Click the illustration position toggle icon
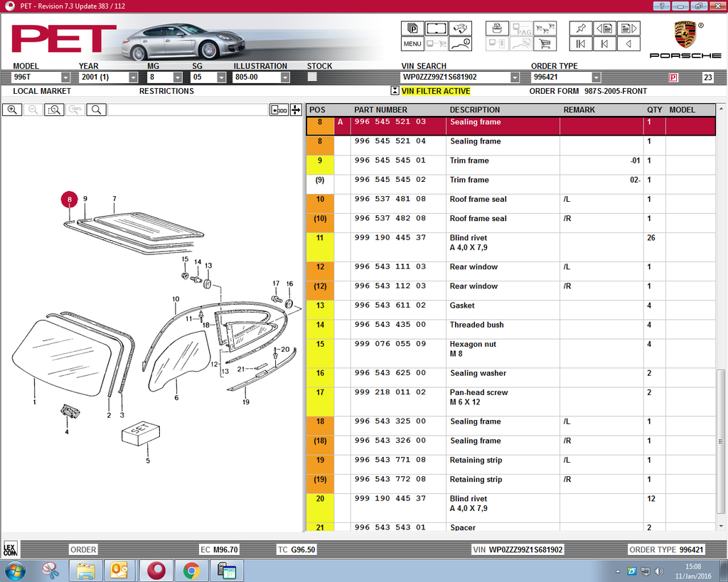 point(279,110)
